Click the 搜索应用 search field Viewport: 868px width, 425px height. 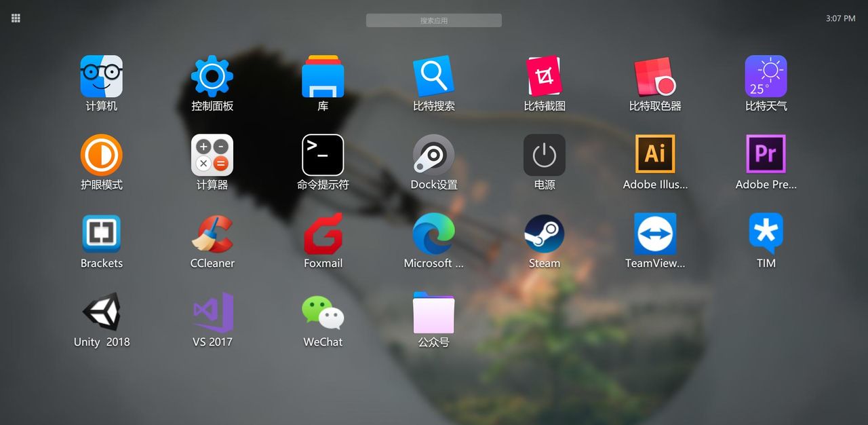pyautogui.click(x=434, y=20)
